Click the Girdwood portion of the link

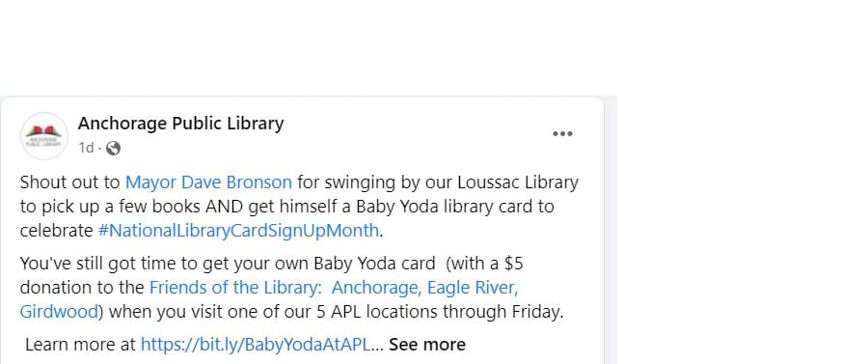(59, 311)
